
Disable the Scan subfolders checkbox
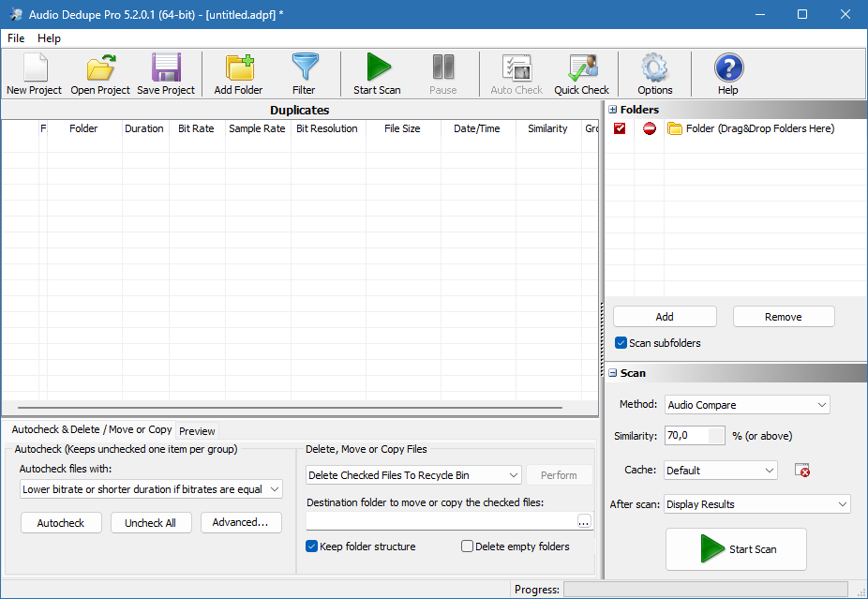[x=621, y=343]
